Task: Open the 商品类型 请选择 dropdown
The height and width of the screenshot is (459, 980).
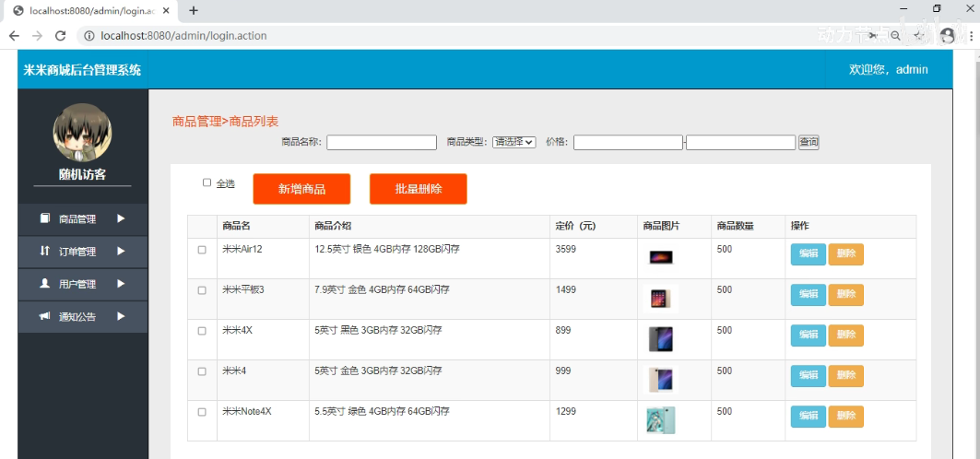Action: (514, 142)
